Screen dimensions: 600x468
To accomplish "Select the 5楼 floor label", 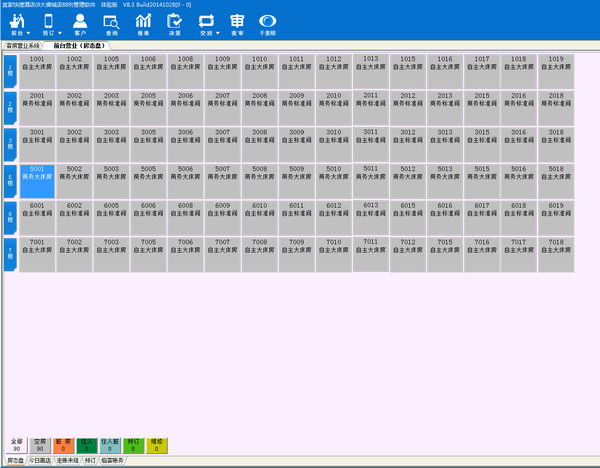I will (x=10, y=181).
